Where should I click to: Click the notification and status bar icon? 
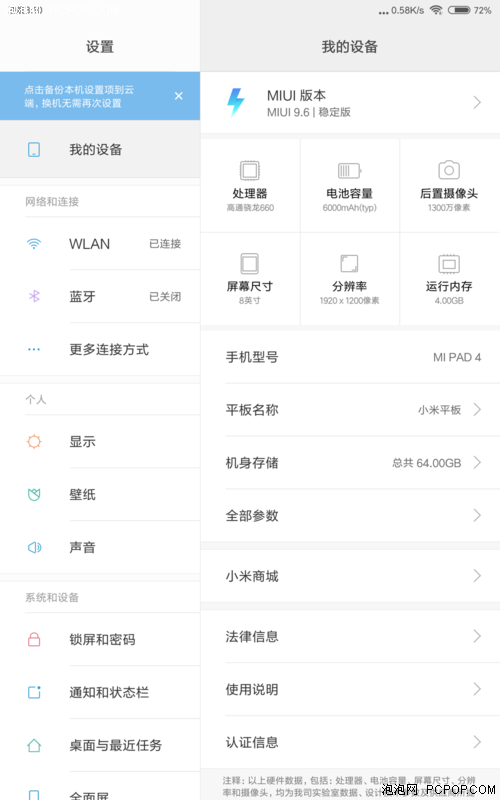point(34,692)
